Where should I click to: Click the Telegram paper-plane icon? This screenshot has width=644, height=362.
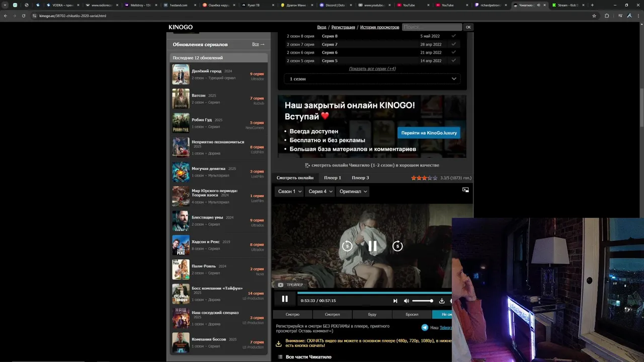coord(425,327)
